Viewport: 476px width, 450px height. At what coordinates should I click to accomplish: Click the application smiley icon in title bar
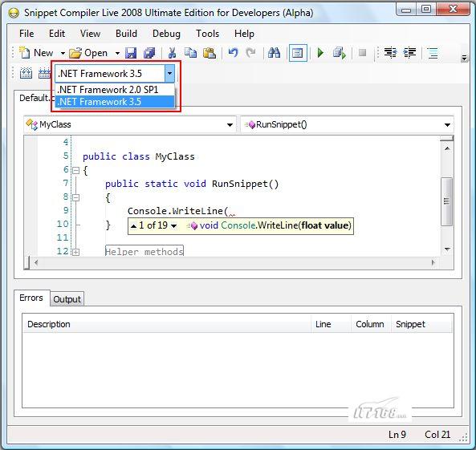[x=14, y=13]
